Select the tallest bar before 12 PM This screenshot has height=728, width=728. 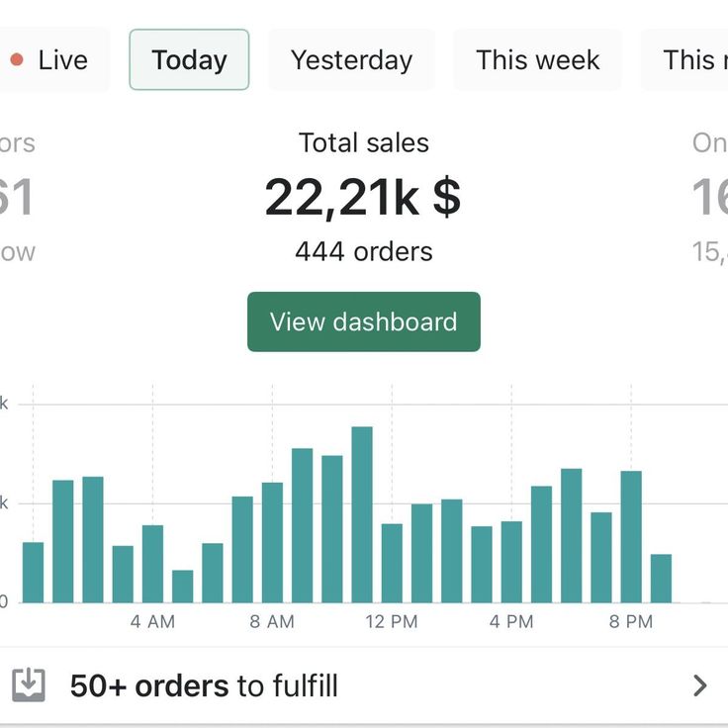tap(362, 514)
